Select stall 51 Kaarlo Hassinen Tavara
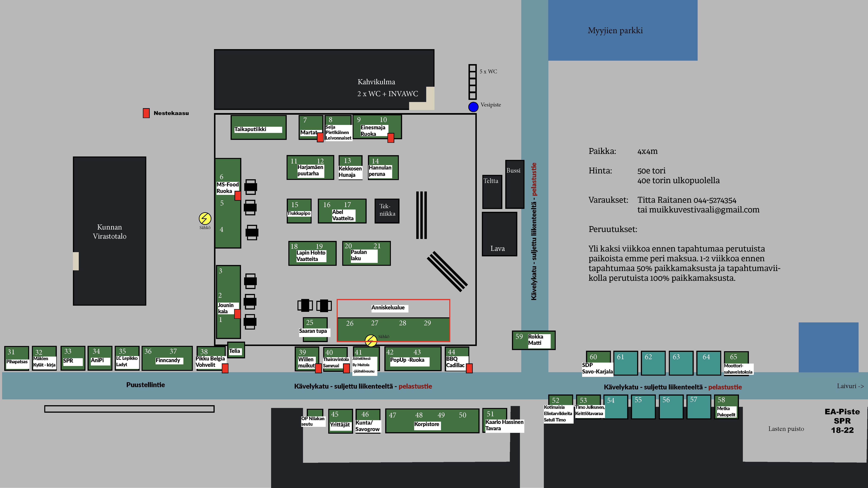The image size is (868, 488). [x=503, y=420]
